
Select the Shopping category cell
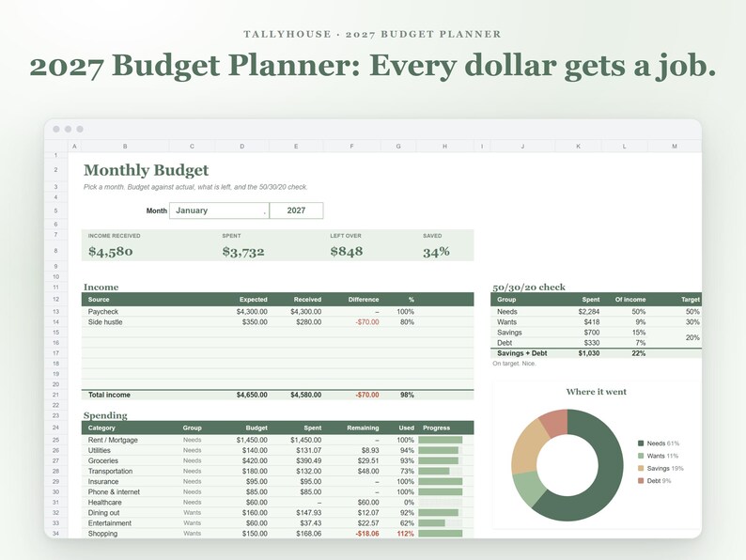click(102, 534)
